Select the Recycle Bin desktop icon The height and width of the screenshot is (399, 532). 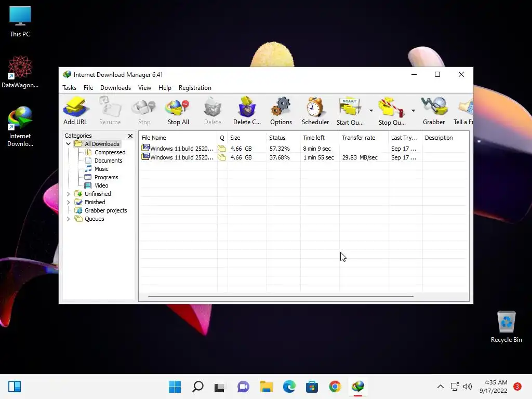tap(506, 326)
